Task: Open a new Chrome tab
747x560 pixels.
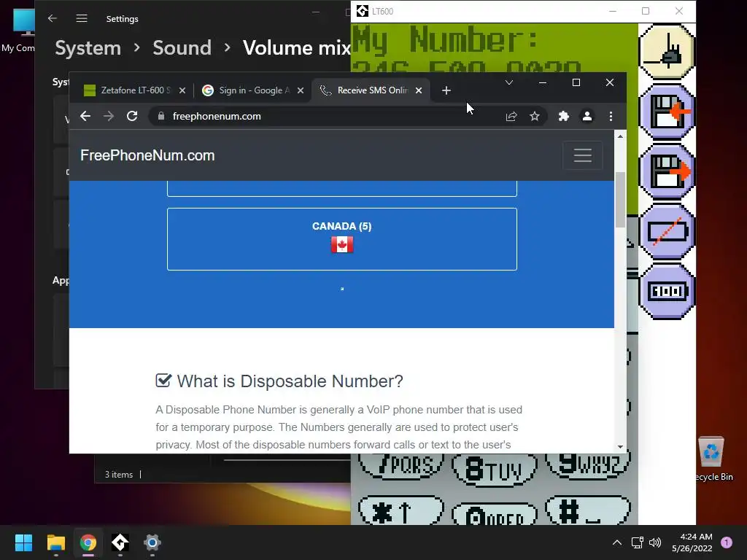Action: [x=446, y=90]
